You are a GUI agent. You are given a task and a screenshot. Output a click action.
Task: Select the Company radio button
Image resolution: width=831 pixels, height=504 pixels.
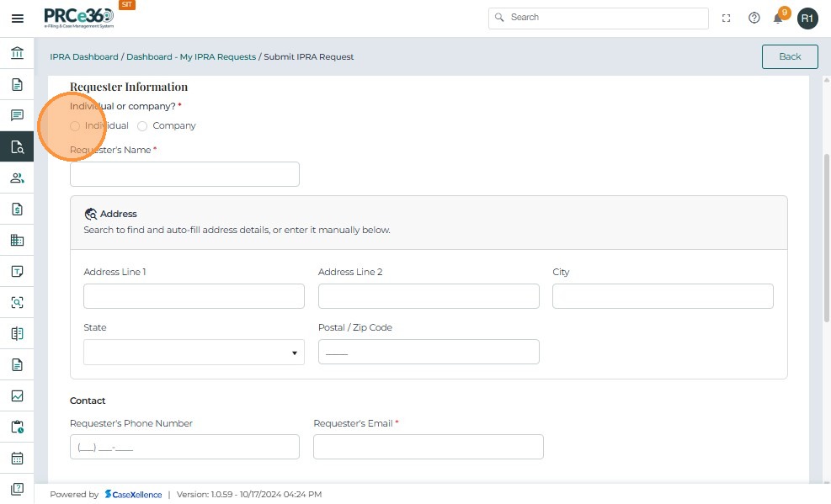[142, 126]
